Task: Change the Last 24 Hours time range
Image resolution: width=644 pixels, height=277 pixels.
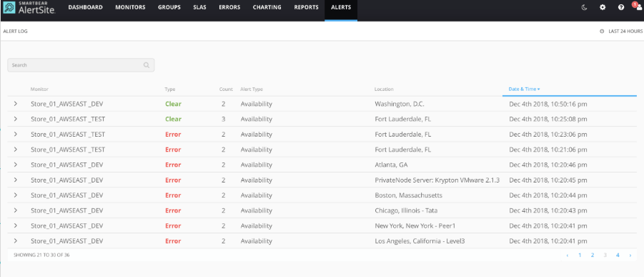Action: click(625, 31)
